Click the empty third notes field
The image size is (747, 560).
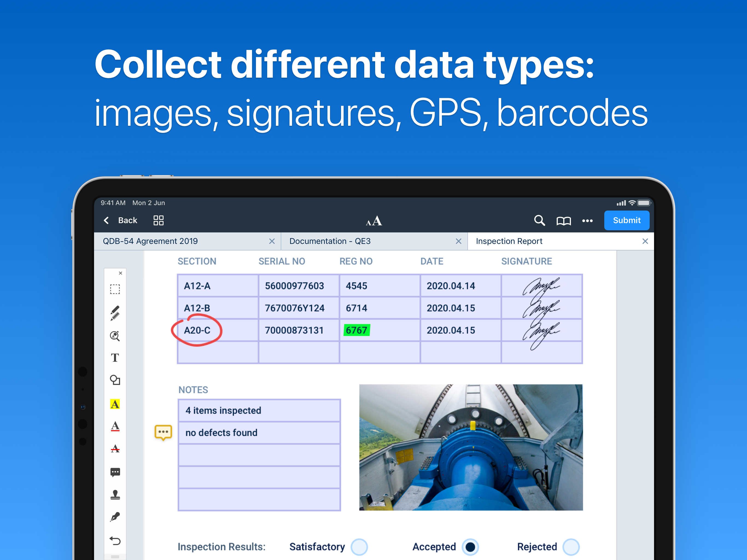click(259, 455)
